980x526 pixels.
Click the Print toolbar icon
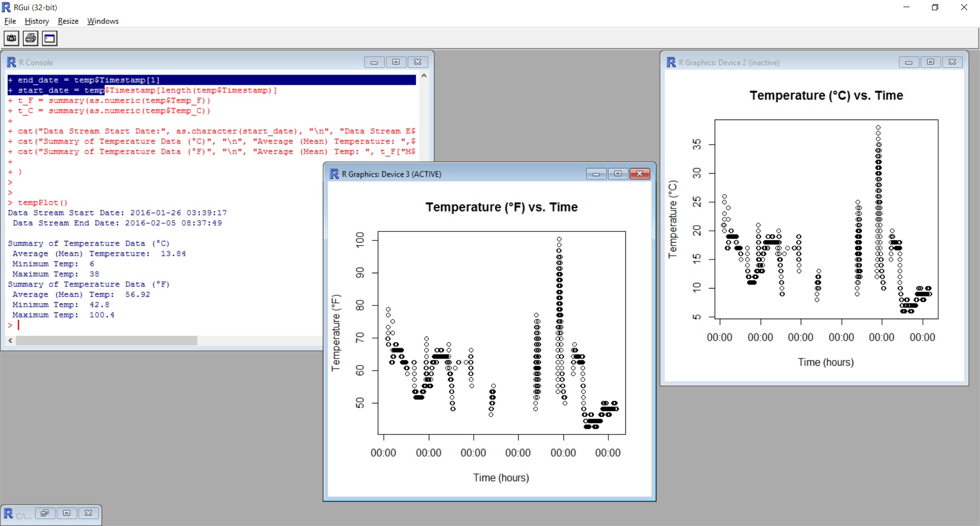pyautogui.click(x=31, y=38)
